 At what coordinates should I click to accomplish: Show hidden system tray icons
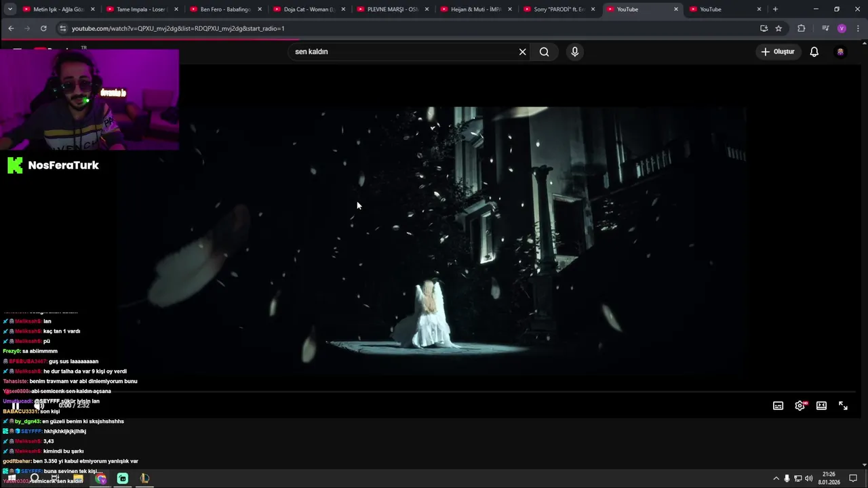pos(776,479)
